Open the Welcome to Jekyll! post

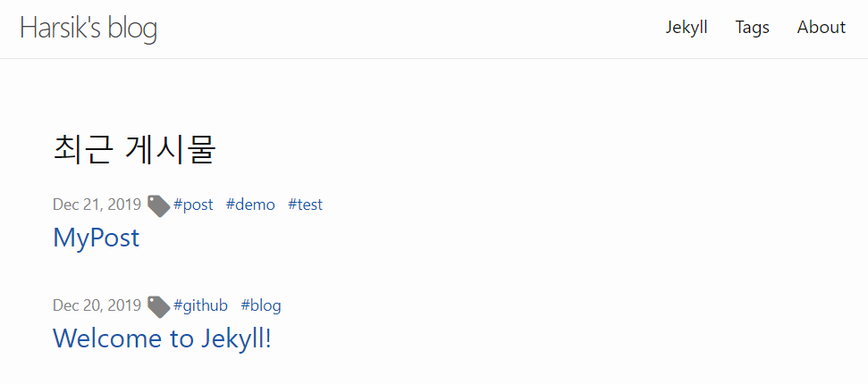pos(162,338)
